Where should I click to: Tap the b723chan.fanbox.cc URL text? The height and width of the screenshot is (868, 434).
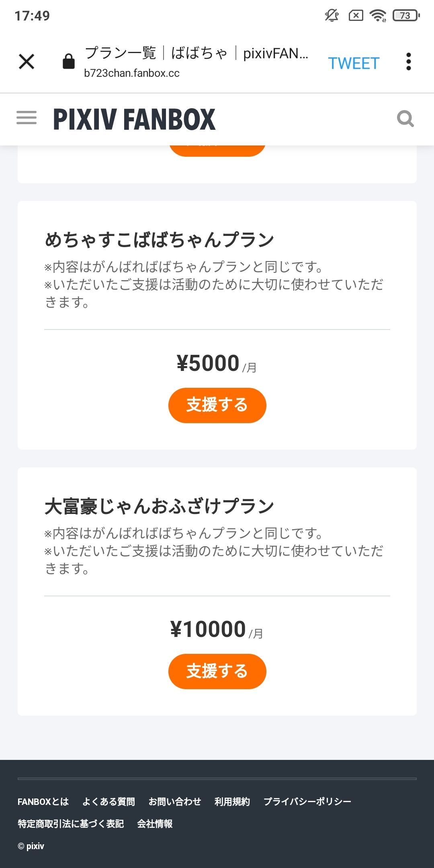click(132, 73)
